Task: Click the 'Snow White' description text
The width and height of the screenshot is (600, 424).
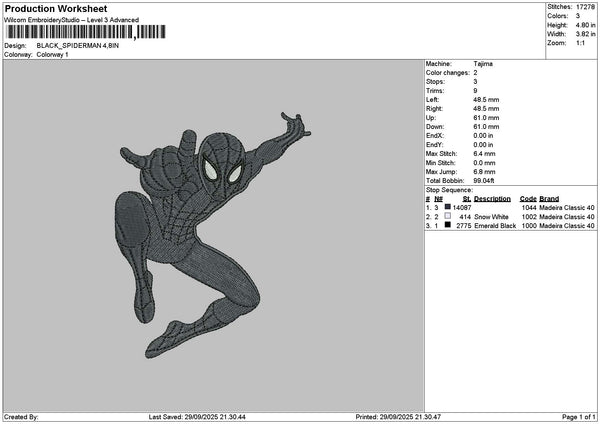Action: pos(491,217)
